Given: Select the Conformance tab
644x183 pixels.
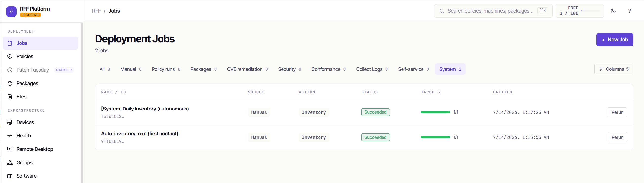Looking at the screenshot, I should pyautogui.click(x=328, y=69).
